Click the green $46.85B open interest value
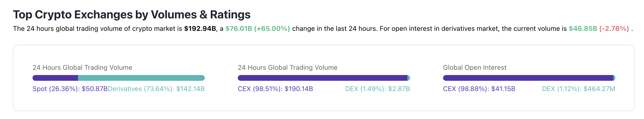644x119 pixels. pos(583,29)
